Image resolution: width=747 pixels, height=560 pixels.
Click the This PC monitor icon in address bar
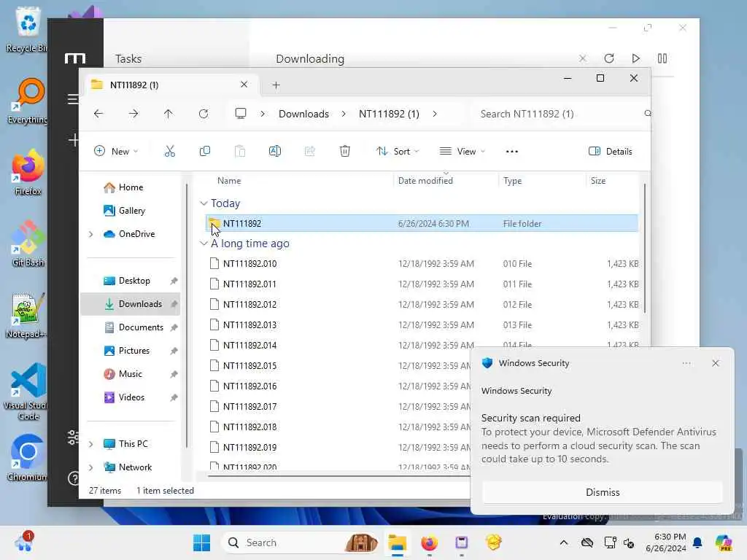coord(241,113)
